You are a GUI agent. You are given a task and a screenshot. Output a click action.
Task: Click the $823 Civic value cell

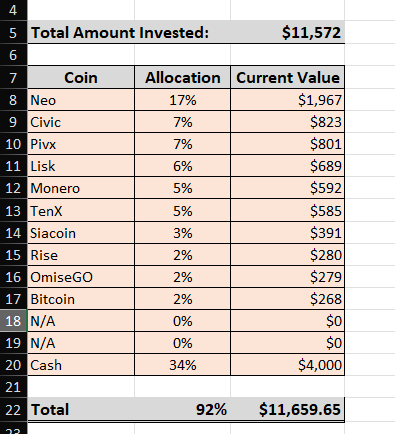288,122
